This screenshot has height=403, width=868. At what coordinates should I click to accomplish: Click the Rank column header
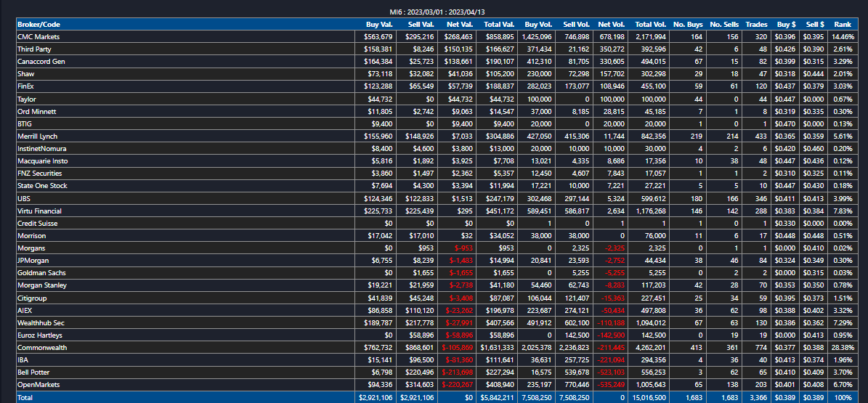(x=843, y=25)
